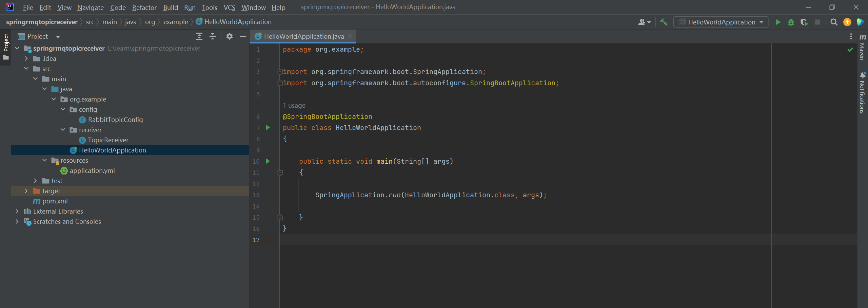Click the green inspection checkmark icon

coord(850,50)
